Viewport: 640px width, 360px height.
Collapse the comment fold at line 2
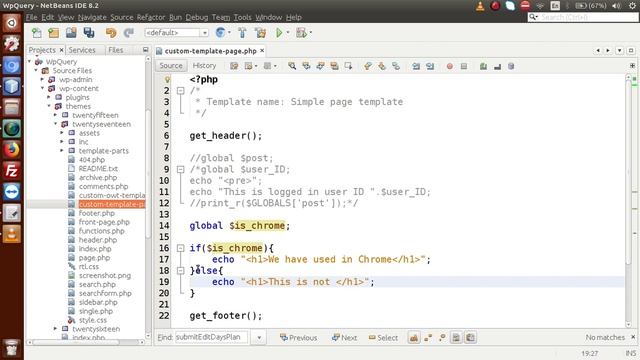click(180, 91)
